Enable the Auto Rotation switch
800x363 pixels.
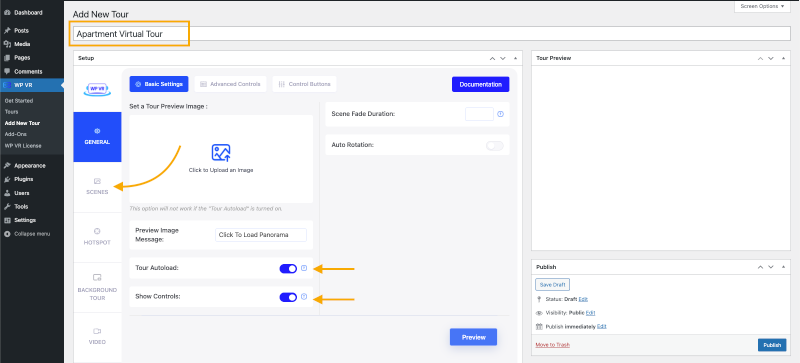[x=494, y=146]
